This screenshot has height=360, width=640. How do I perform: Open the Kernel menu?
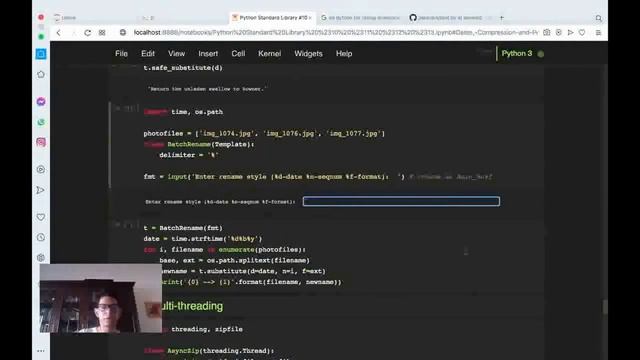pyautogui.click(x=269, y=53)
